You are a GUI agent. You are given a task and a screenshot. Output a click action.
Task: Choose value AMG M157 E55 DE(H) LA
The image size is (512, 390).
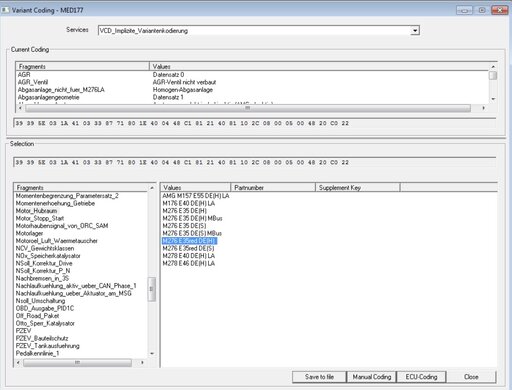196,196
